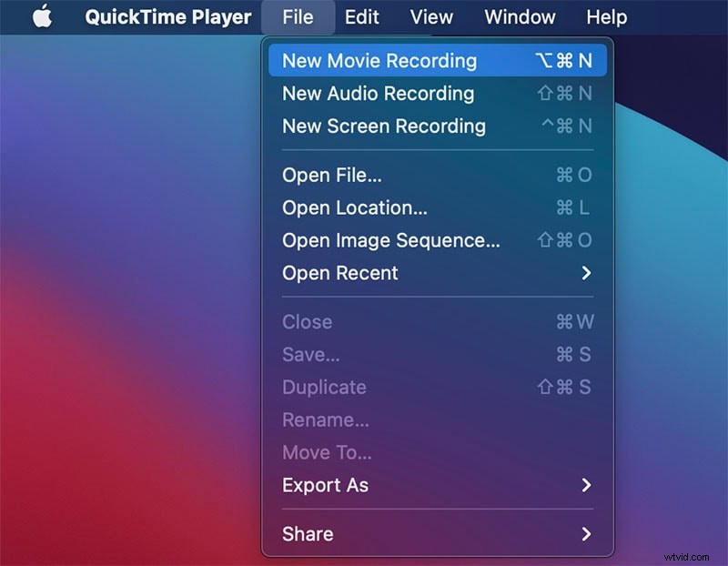The width and height of the screenshot is (728, 566).
Task: Open the Window menu
Action: coord(520,16)
